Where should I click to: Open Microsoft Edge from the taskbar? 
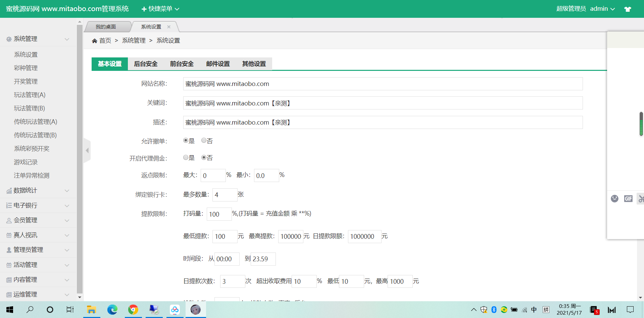coord(112,310)
